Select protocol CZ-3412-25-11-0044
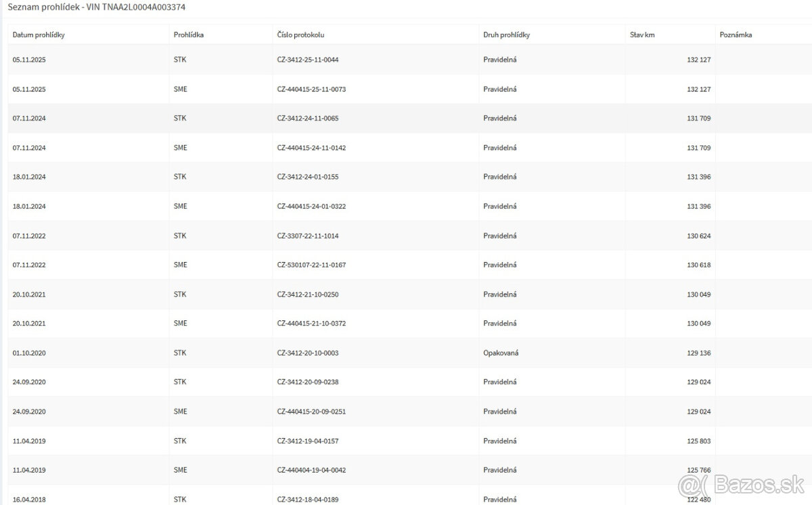 308,60
